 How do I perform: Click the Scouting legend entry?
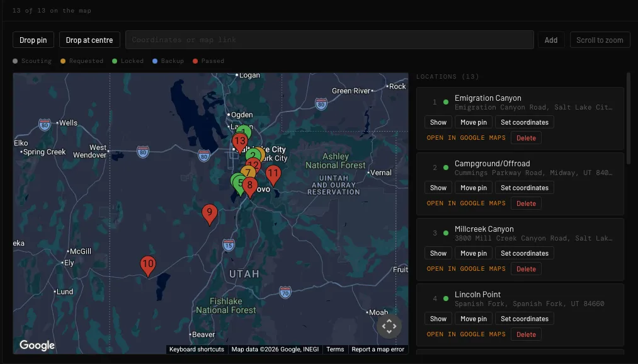click(32, 61)
